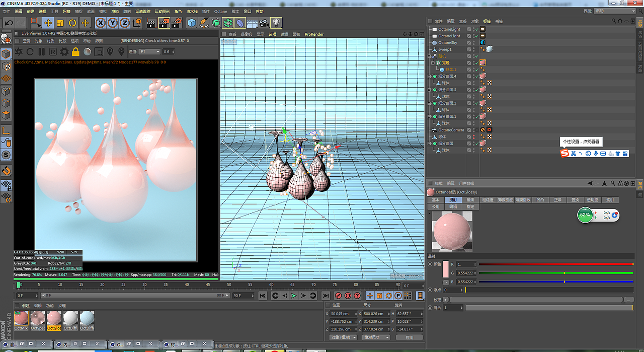This screenshot has height=352, width=644.
Task: Open Edit Render Settings clapperboard with gear
Action: (176, 23)
